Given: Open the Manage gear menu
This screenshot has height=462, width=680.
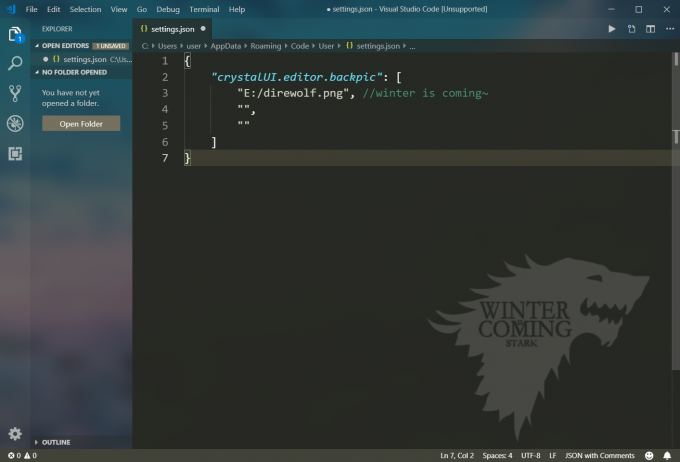Looking at the screenshot, I should click(15, 433).
